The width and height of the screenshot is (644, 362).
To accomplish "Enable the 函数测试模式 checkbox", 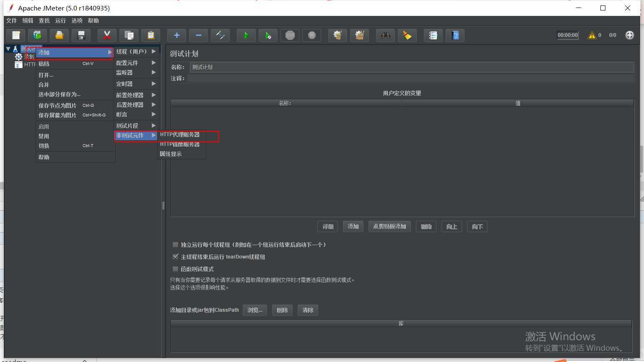I will [175, 269].
